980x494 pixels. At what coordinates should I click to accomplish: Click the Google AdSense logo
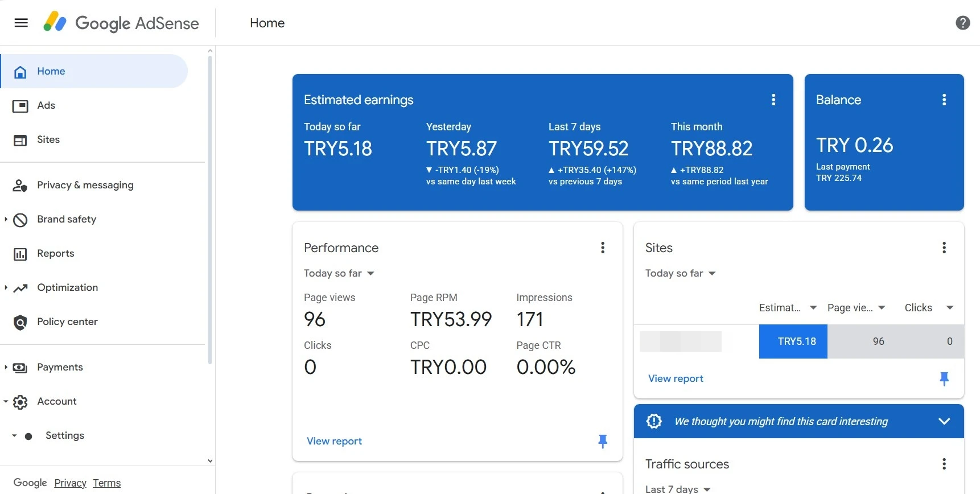click(x=121, y=23)
